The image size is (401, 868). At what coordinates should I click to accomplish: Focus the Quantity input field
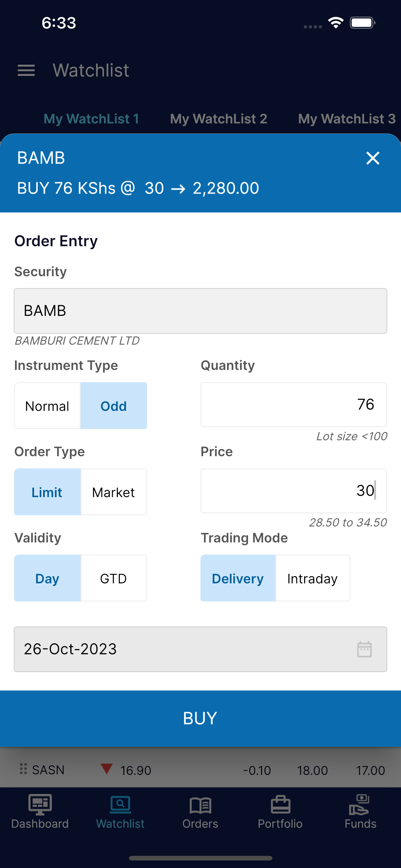click(294, 405)
